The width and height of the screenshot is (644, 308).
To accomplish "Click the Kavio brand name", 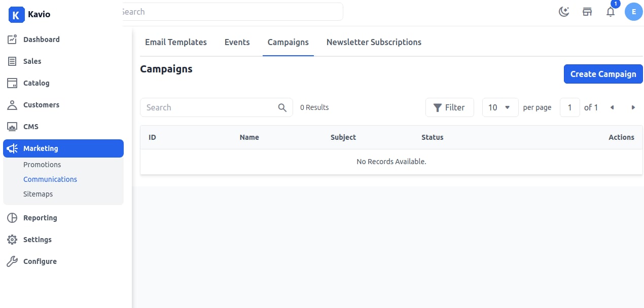I will (39, 14).
